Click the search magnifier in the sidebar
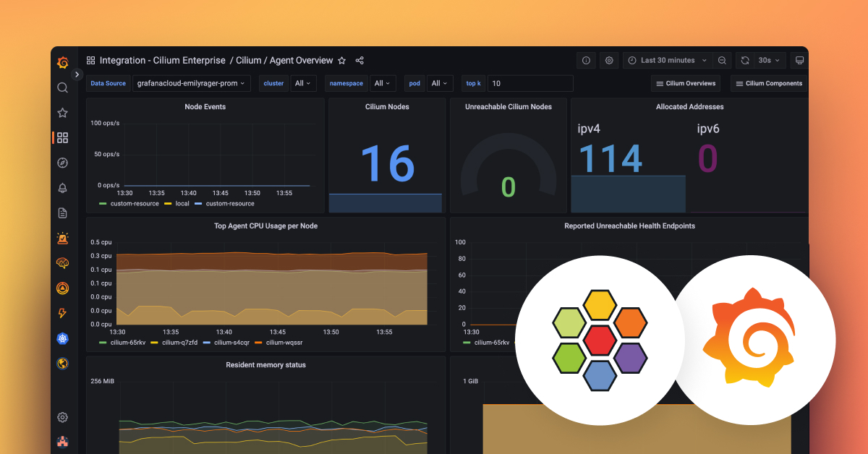 click(x=62, y=87)
